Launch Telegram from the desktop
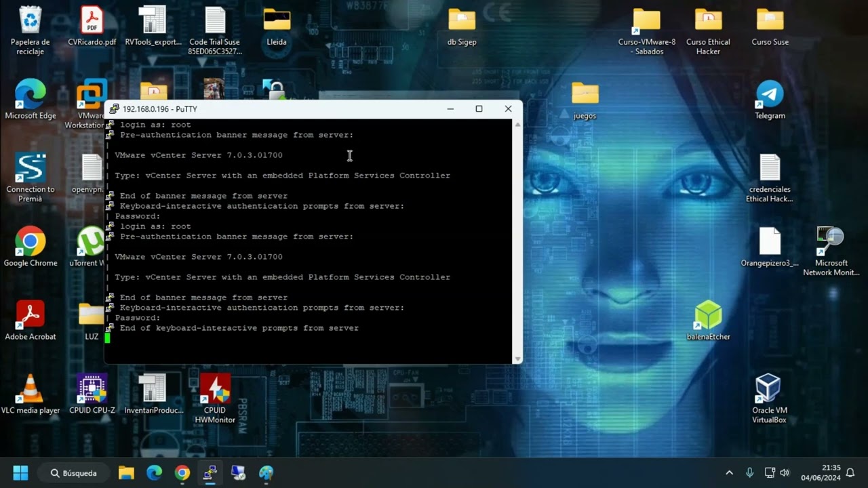Screen dimensions: 868x488 (x=770, y=100)
